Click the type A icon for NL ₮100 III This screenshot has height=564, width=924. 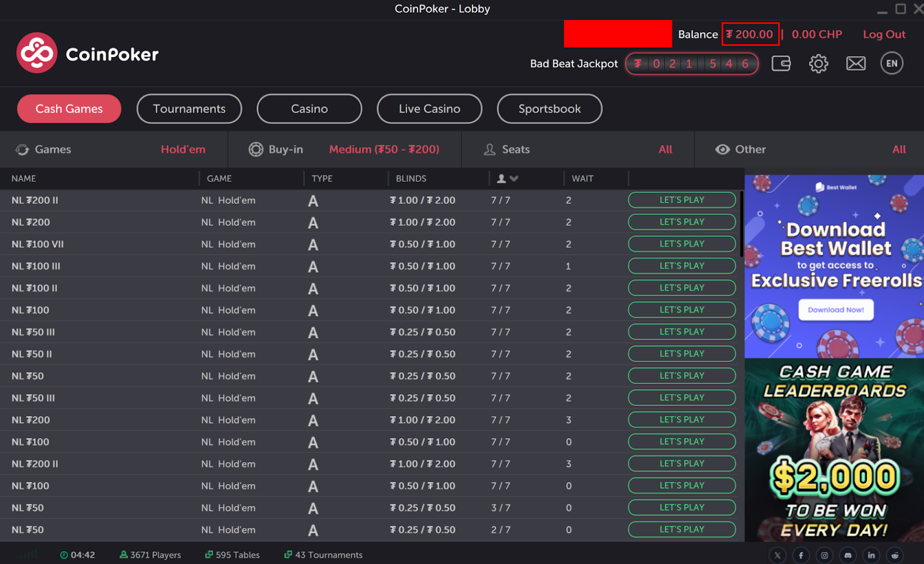[x=313, y=267]
